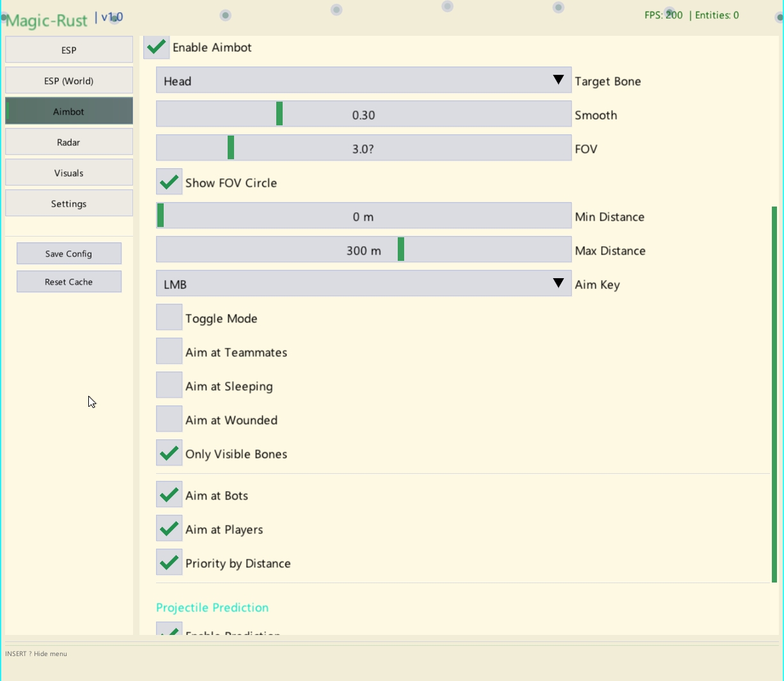This screenshot has width=784, height=681.
Task: Toggle Priority by Distance off
Action: [169, 563]
